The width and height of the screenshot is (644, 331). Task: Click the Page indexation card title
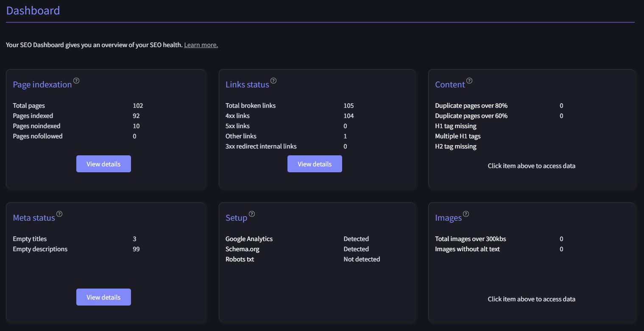(42, 84)
